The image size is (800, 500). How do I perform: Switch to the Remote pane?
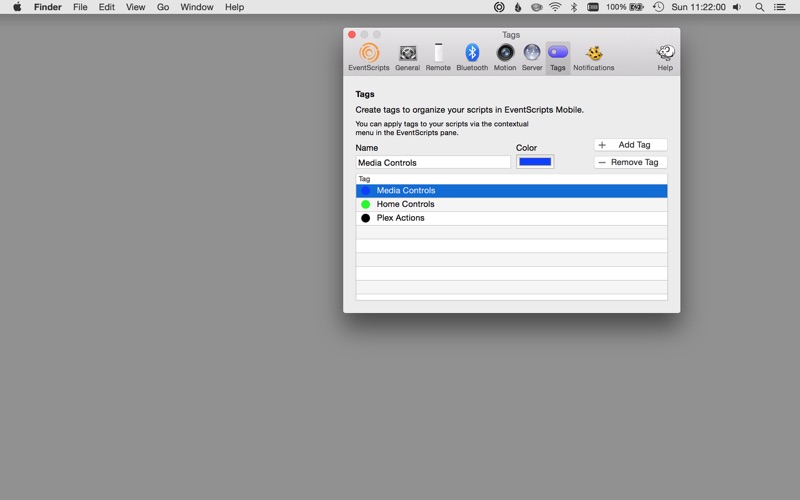coord(438,57)
